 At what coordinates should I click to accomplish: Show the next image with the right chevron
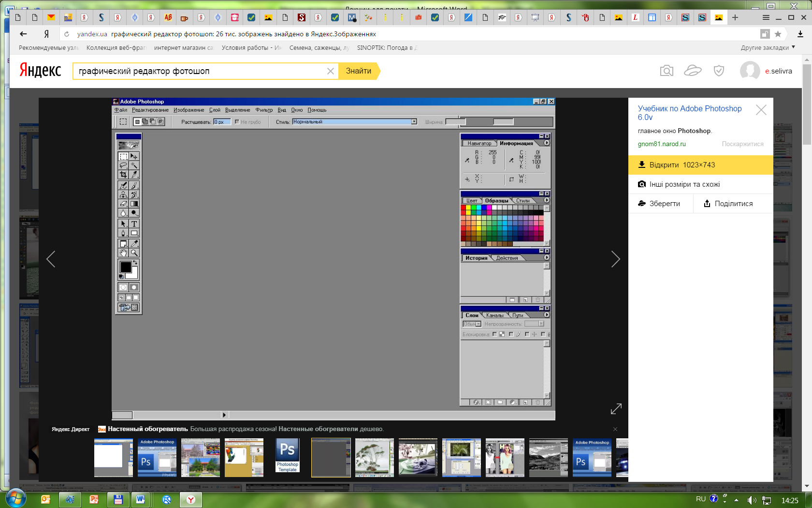tap(615, 259)
